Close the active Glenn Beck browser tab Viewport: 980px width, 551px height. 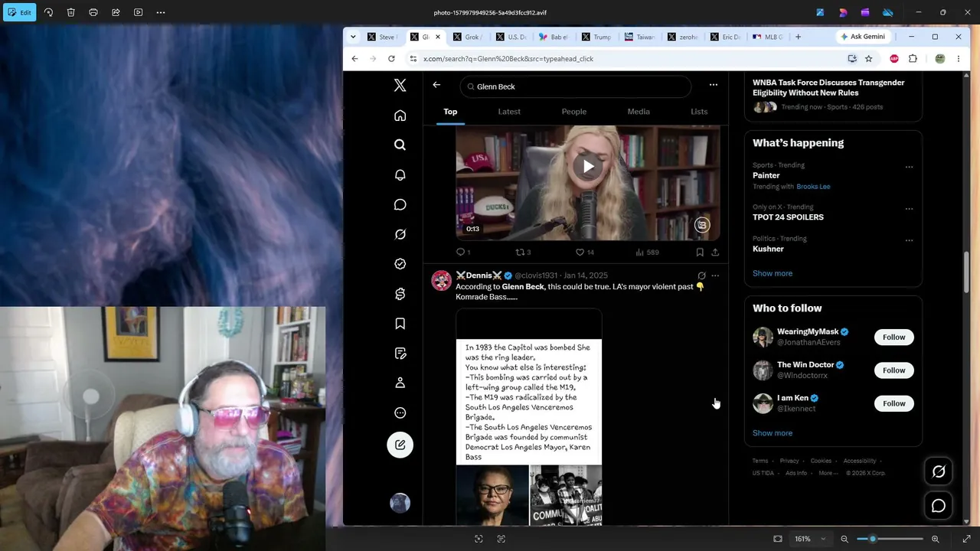pos(438,37)
